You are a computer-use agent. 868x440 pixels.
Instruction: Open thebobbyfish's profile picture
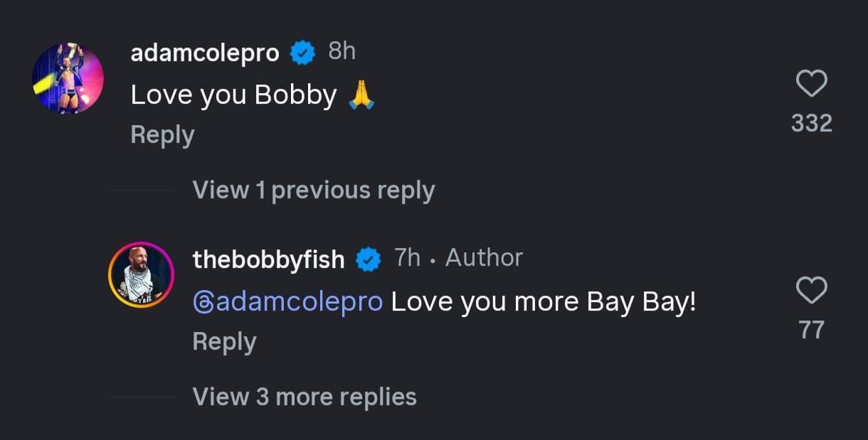140,276
